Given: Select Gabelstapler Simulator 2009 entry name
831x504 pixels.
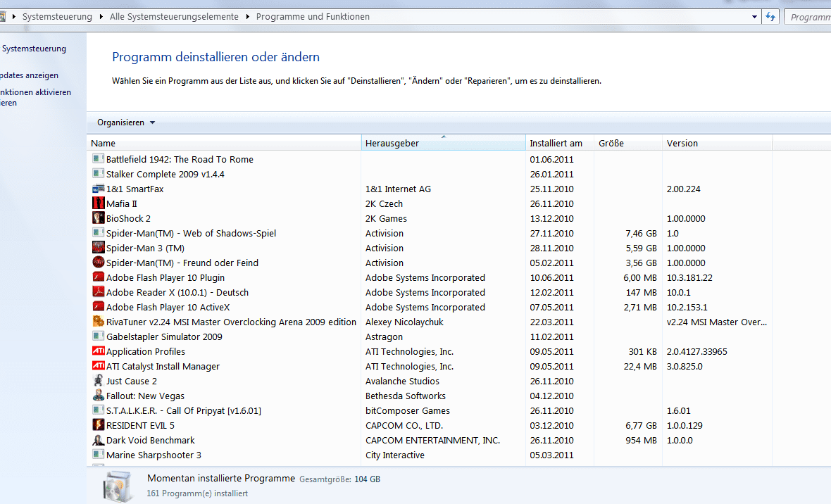Looking at the screenshot, I should [x=164, y=337].
